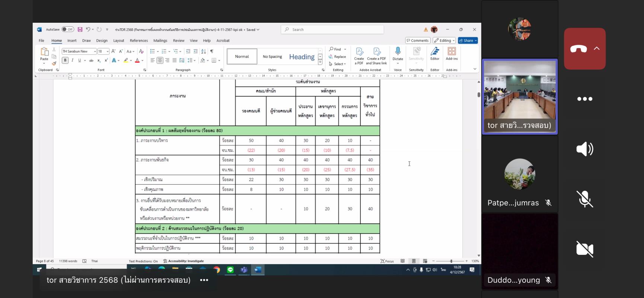This screenshot has width=644, height=298.
Task: Toggle Bold formatting button
Action: tap(65, 60)
